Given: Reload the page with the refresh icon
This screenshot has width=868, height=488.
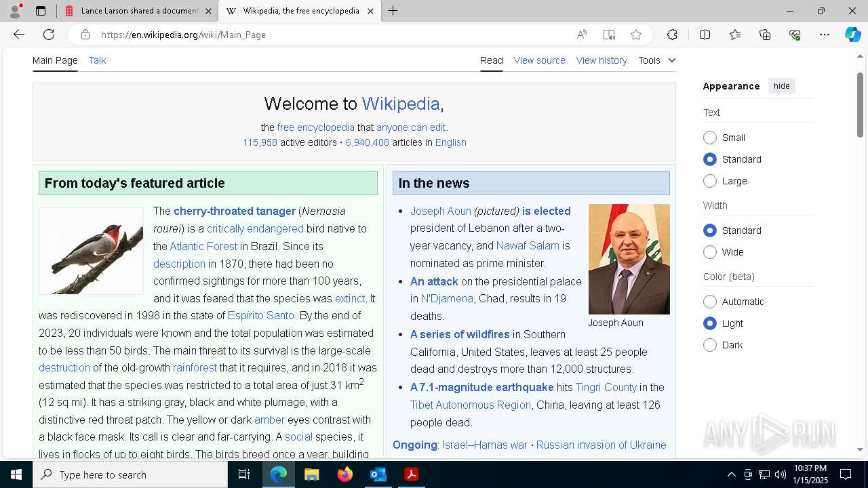Looking at the screenshot, I should pyautogui.click(x=49, y=35).
